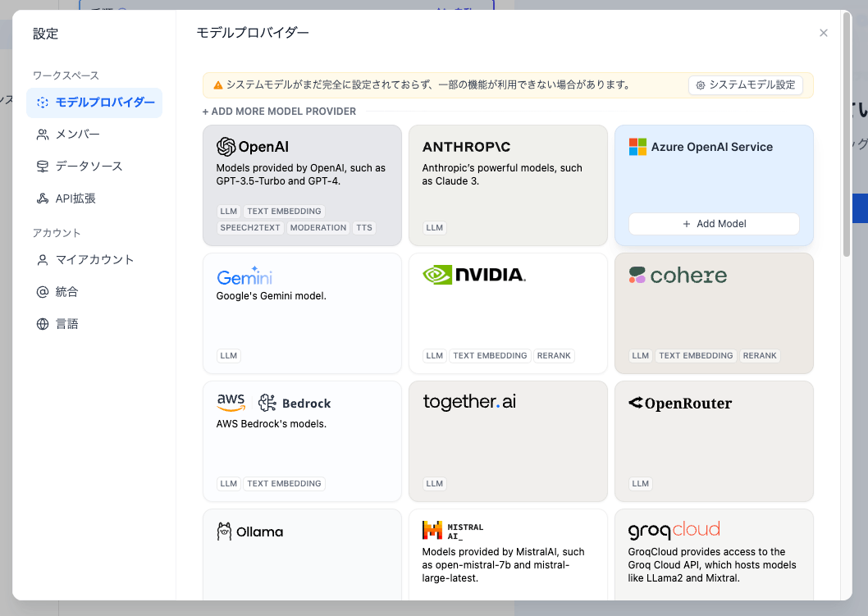
Task: Click the RERANK tag on NVIDIA card
Action: pyautogui.click(x=554, y=356)
